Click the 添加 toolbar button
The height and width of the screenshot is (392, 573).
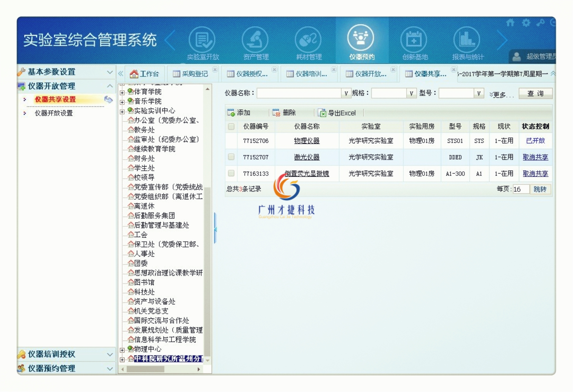239,113
